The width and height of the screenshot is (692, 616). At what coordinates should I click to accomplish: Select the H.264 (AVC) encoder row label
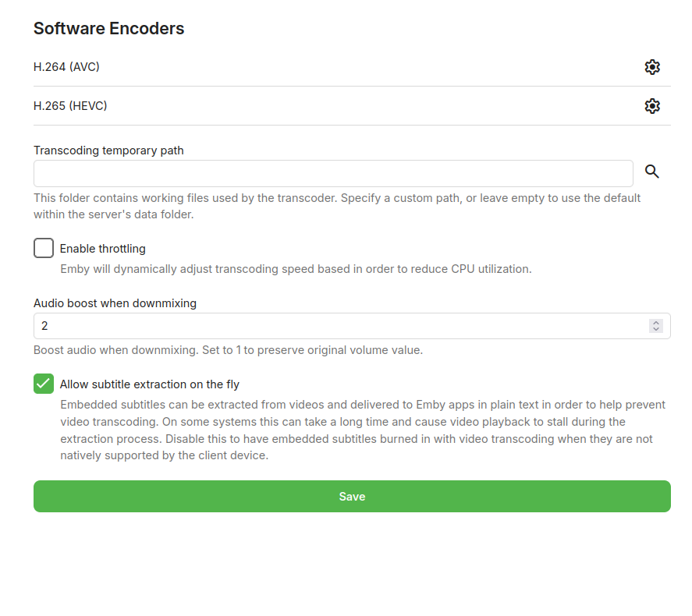(66, 67)
